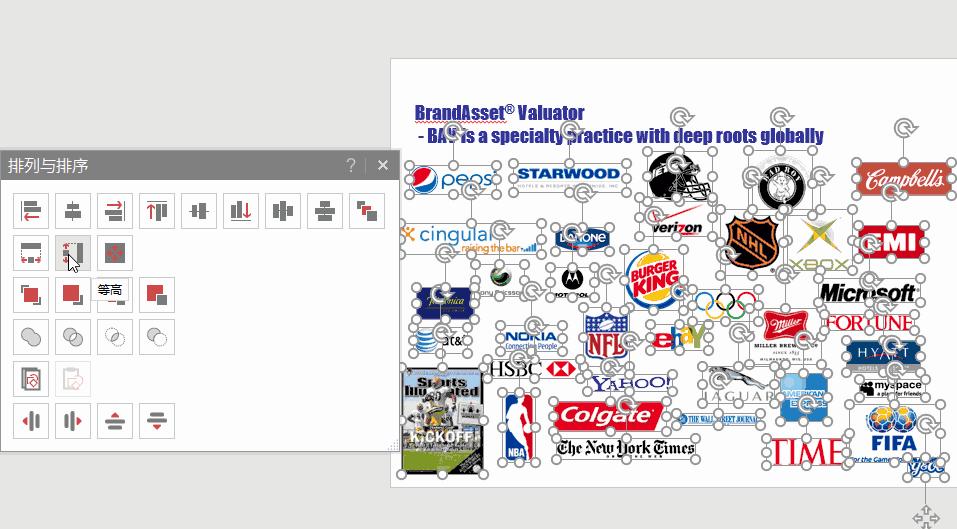This screenshot has width=957, height=529.
Task: Select the cingular logo
Action: (470, 239)
